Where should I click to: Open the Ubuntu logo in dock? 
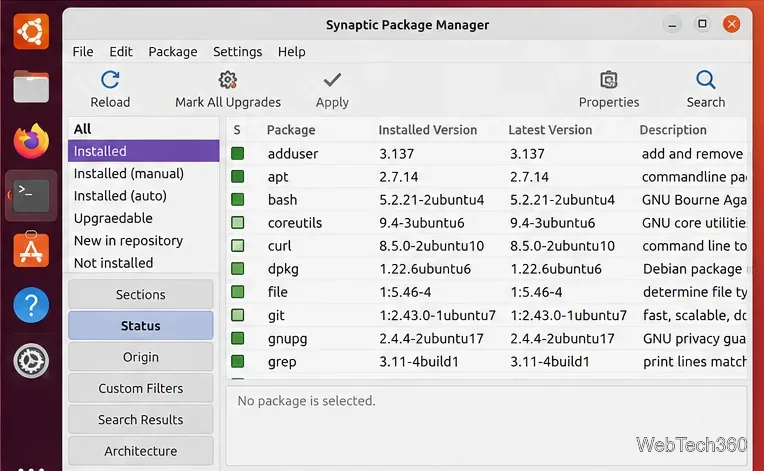click(31, 32)
